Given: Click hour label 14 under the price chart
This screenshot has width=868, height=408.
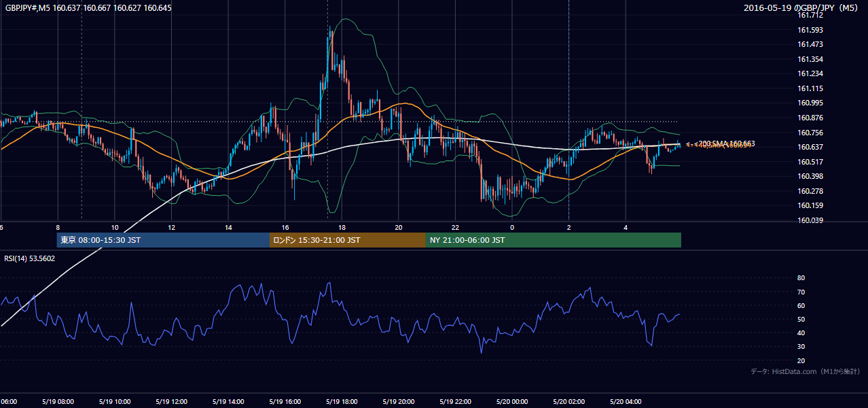Looking at the screenshot, I should point(228,227).
